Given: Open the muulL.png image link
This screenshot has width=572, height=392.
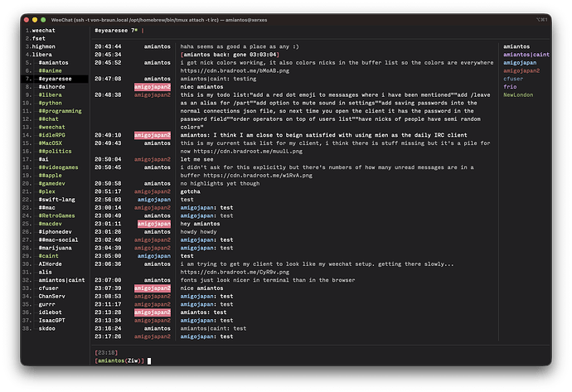Looking at the screenshot, I should (x=248, y=151).
